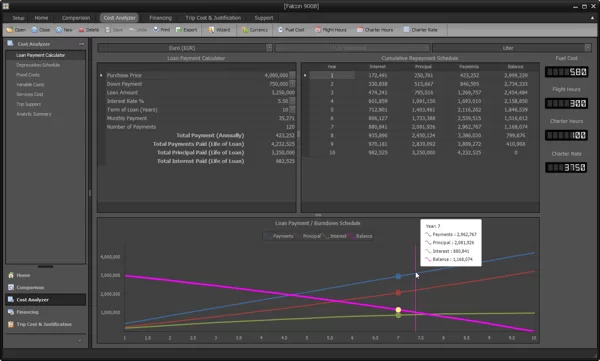Click the Charter Hours digital display 100
The width and height of the screenshot is (600, 361).
[566, 135]
